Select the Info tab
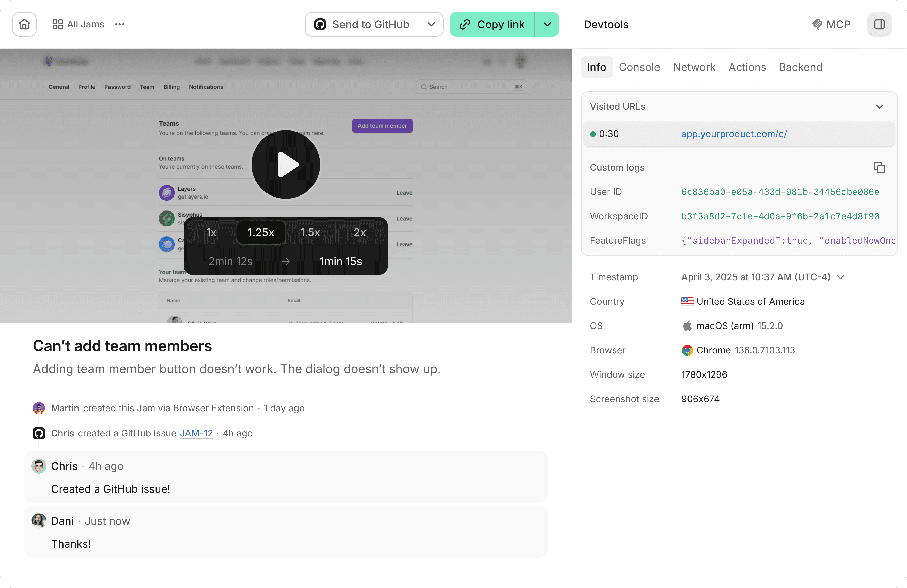The width and height of the screenshot is (907, 588). click(x=597, y=67)
